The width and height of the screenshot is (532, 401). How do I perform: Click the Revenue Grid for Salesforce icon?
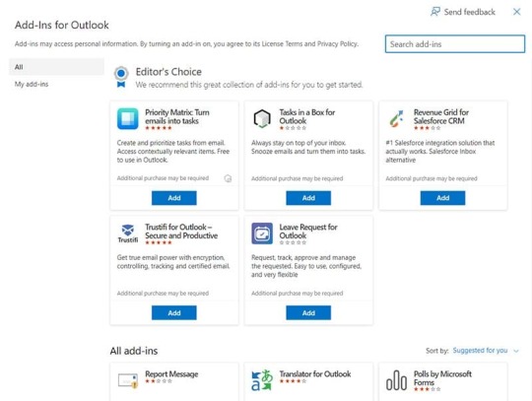(396, 119)
